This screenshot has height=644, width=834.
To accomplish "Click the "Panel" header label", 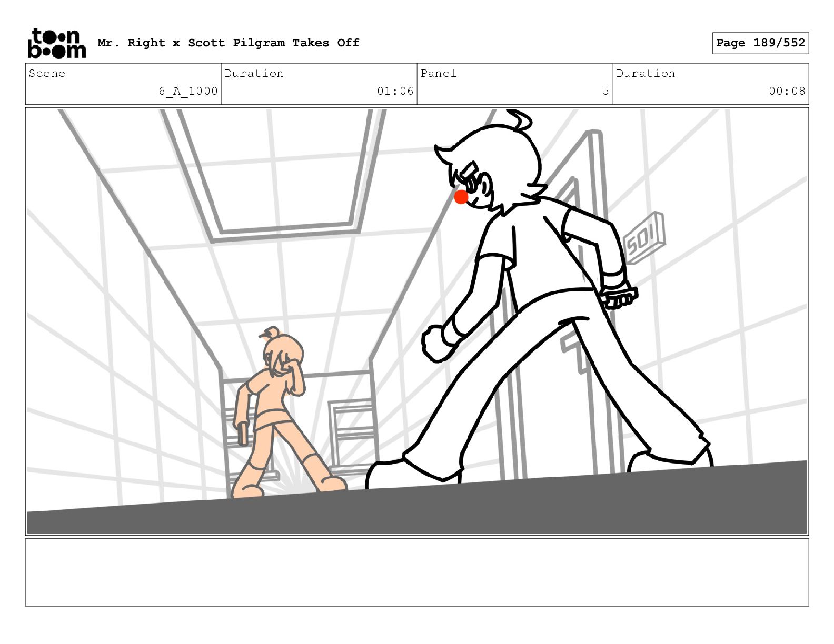I will [x=439, y=73].
